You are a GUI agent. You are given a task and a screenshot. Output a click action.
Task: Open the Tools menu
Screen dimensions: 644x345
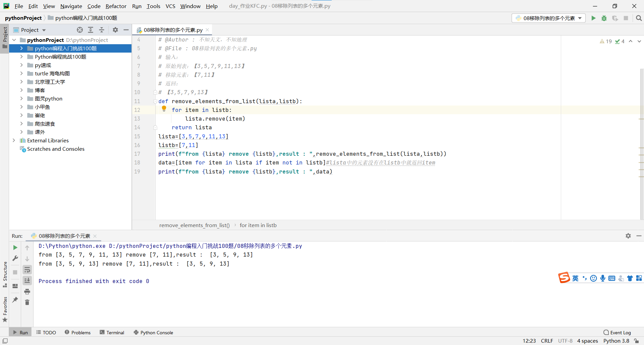[x=154, y=6]
